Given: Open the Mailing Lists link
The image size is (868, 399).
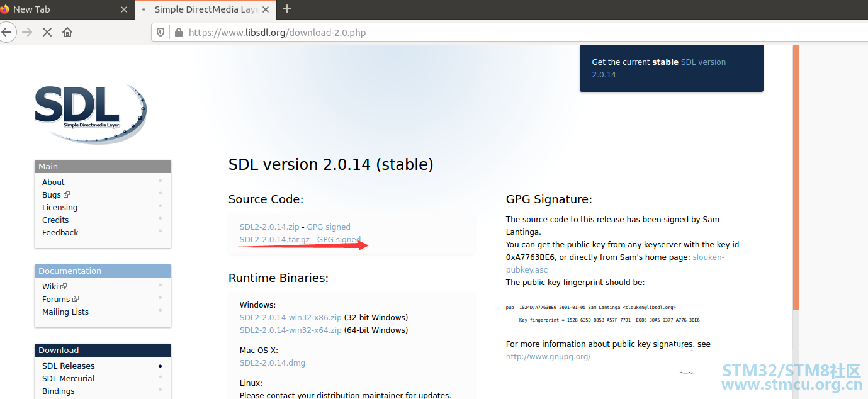Looking at the screenshot, I should (65, 312).
